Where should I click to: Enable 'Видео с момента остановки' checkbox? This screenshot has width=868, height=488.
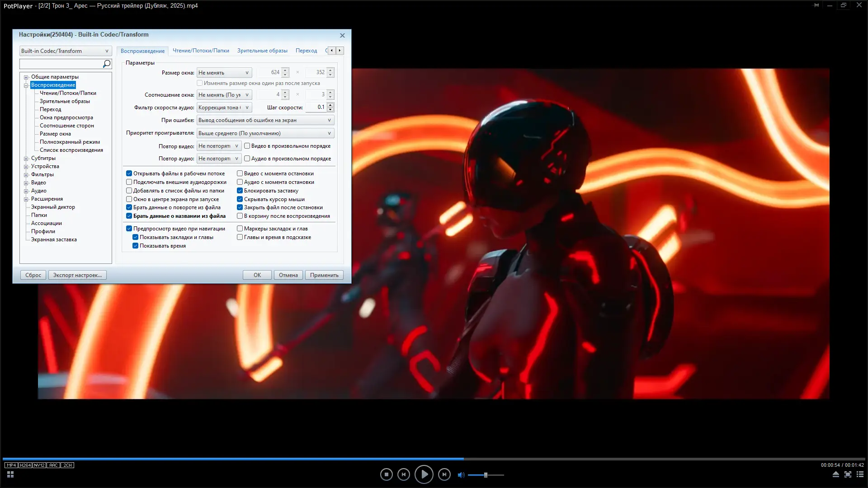(240, 174)
